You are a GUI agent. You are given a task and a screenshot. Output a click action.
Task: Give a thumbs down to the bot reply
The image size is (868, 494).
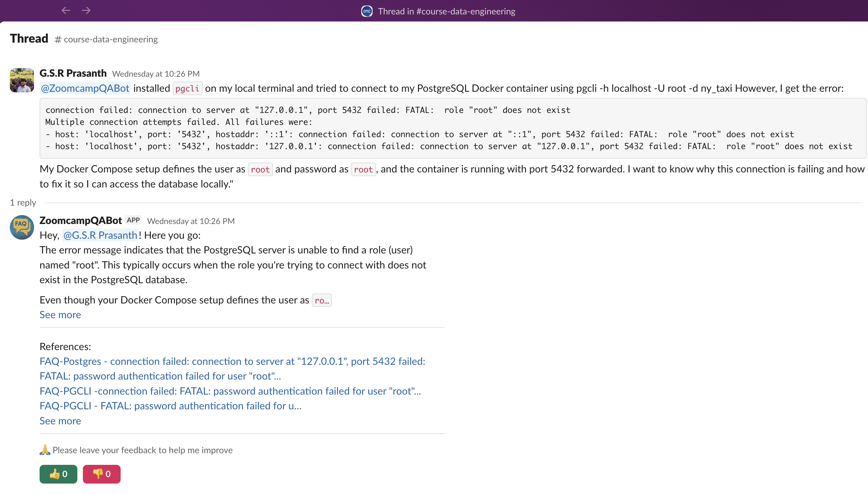click(x=102, y=474)
